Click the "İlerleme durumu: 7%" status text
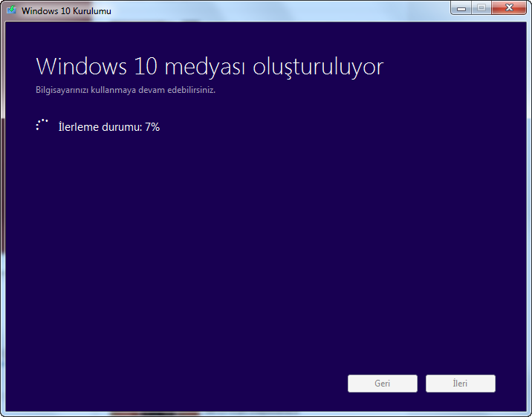532x417 pixels. tap(109, 127)
